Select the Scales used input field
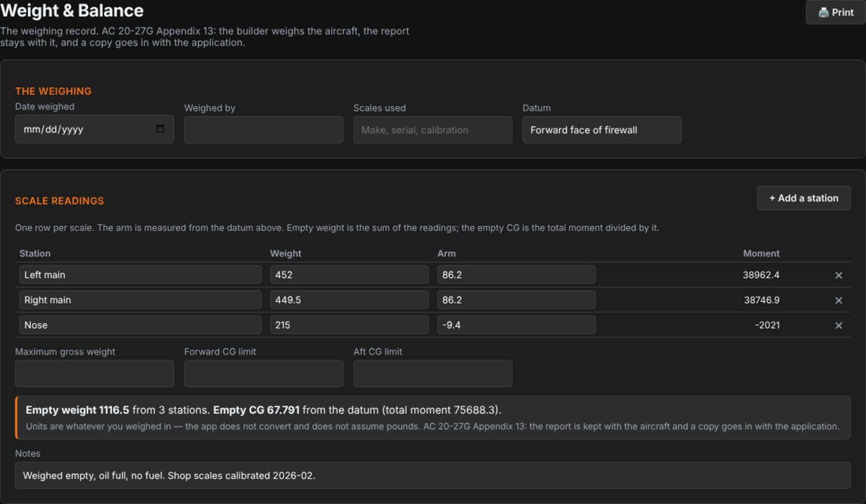The width and height of the screenshot is (866, 504). 432,130
